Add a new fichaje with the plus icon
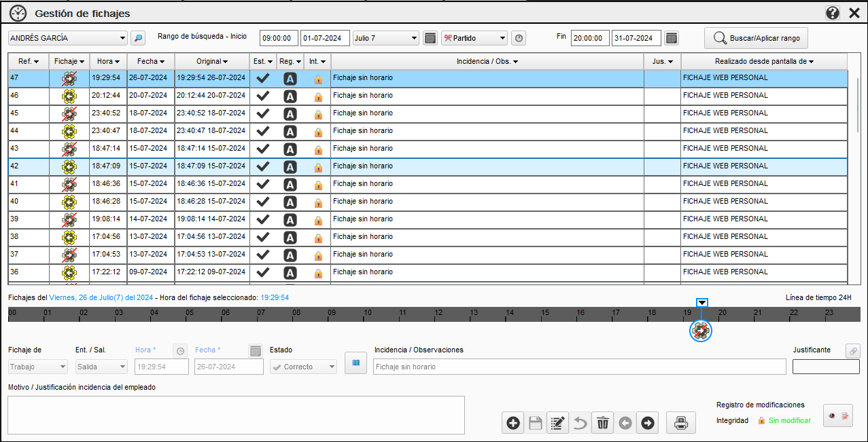The width and height of the screenshot is (868, 442). (513, 423)
